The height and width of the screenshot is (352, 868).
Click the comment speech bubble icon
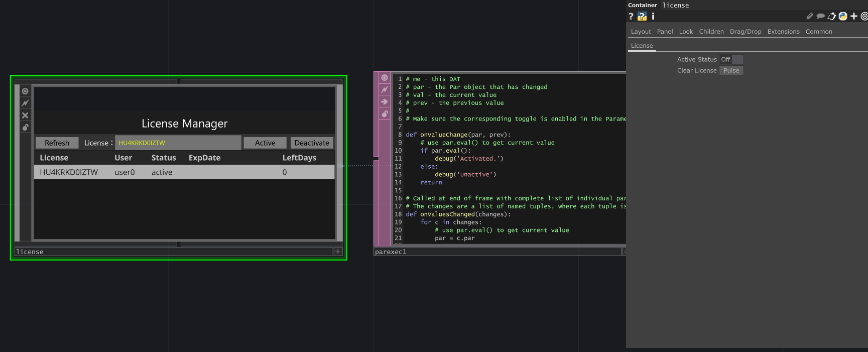(x=820, y=17)
